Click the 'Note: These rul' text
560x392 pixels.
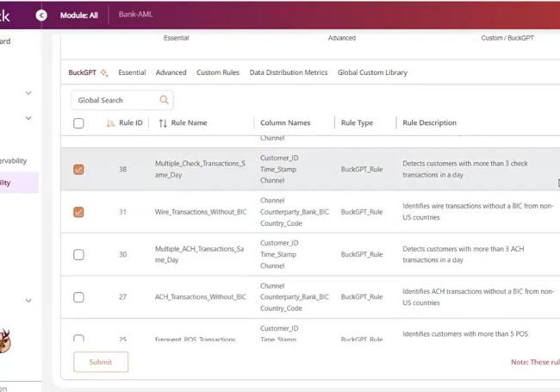click(x=535, y=362)
